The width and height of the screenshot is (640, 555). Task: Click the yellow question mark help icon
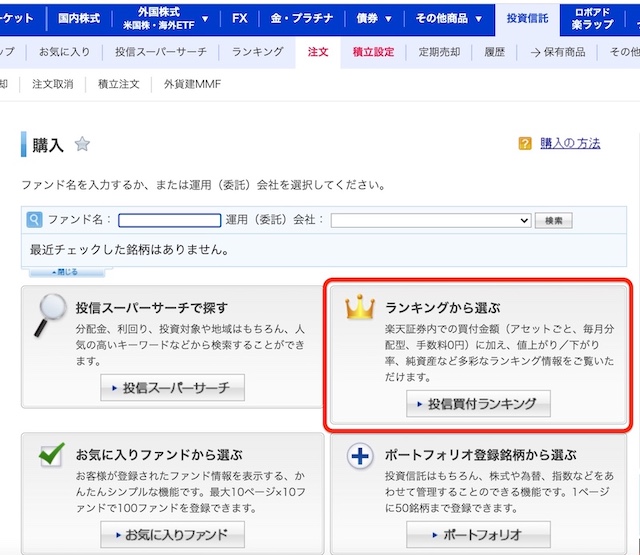pos(525,144)
